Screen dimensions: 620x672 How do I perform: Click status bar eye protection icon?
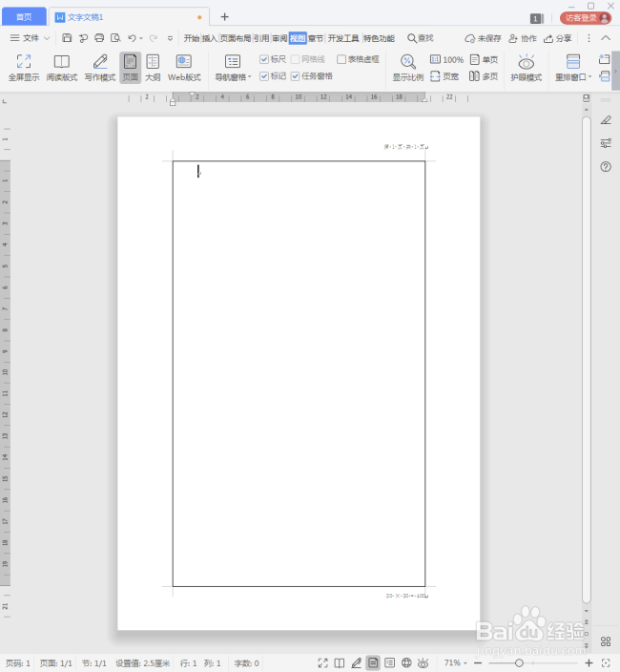coord(424,663)
